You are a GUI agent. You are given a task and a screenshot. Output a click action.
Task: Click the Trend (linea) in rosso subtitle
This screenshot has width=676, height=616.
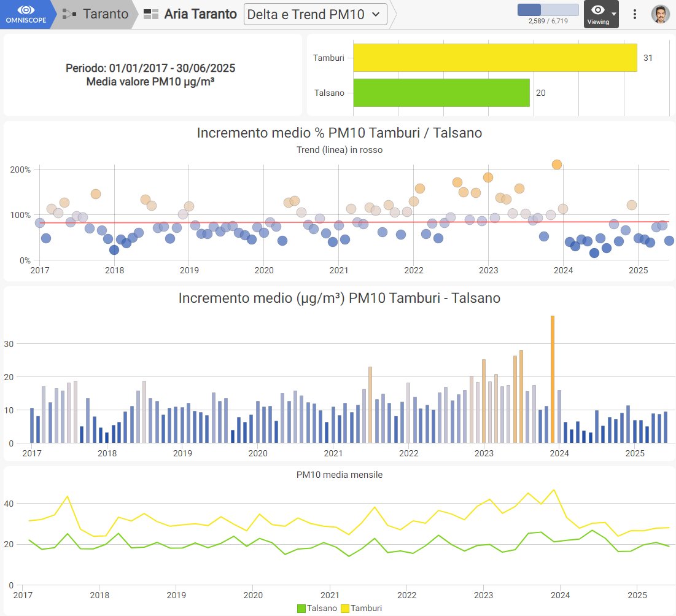340,150
